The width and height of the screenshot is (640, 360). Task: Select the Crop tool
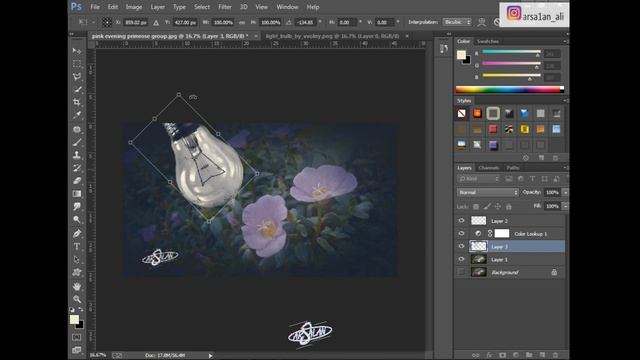76,102
